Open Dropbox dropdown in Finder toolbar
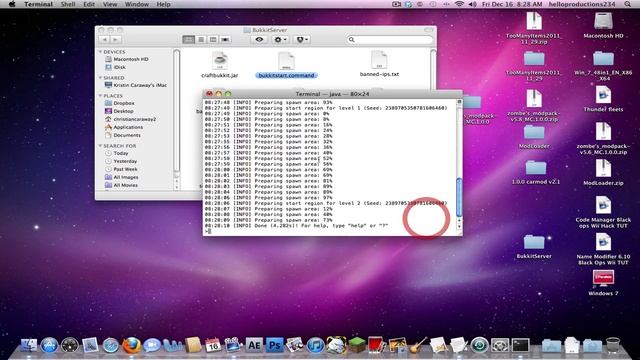Screen dimensions: 640x360 click(x=302, y=40)
